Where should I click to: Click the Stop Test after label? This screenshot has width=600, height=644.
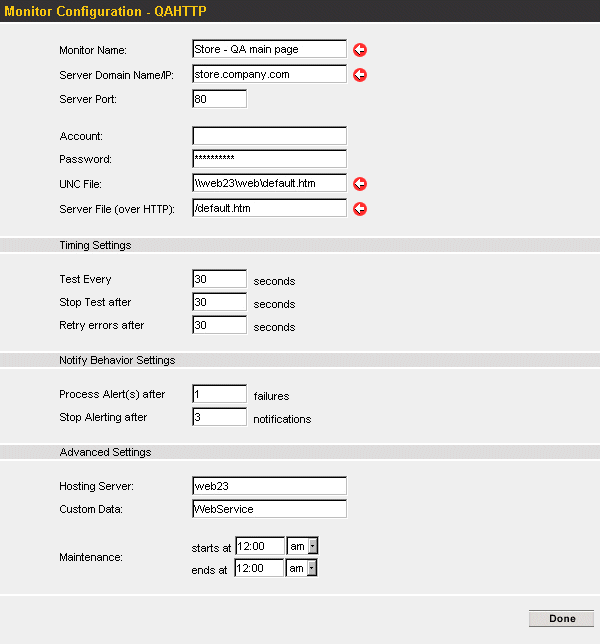coord(95,302)
